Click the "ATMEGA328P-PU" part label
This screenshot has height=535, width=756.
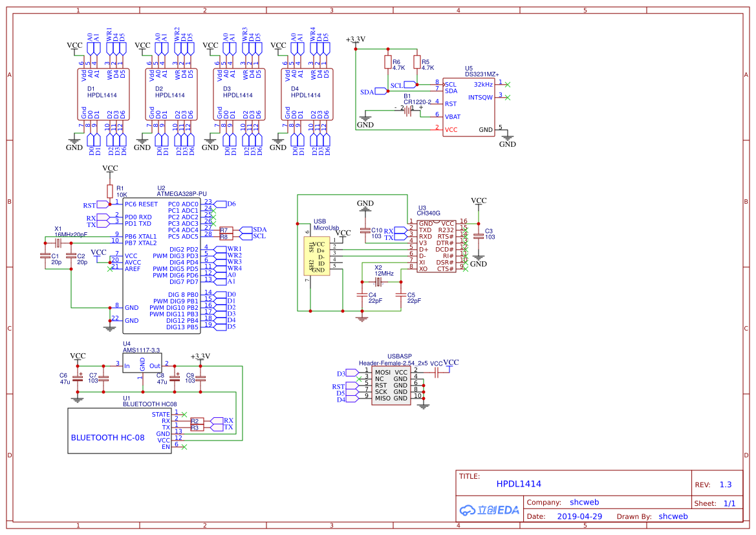[x=182, y=194]
